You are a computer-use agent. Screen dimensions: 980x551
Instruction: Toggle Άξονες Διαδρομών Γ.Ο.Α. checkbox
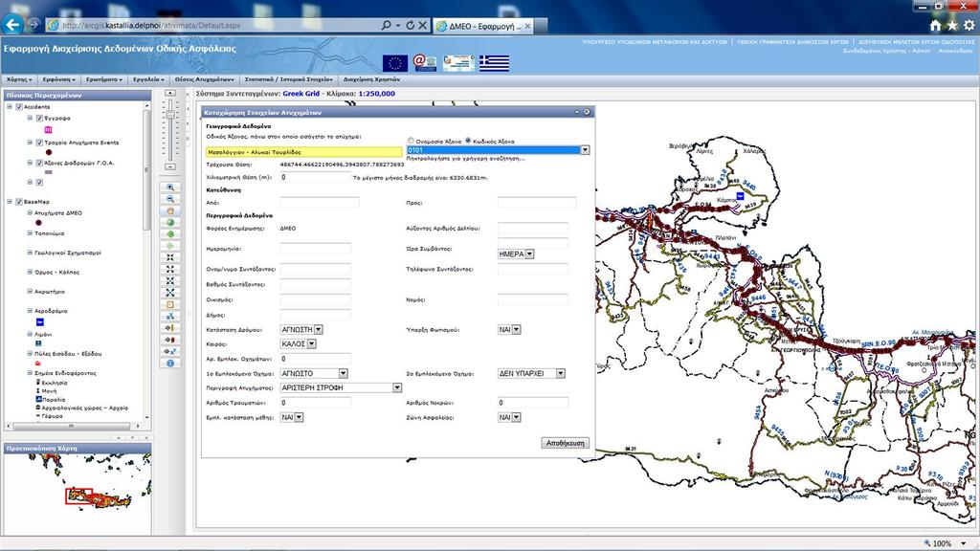[39, 163]
